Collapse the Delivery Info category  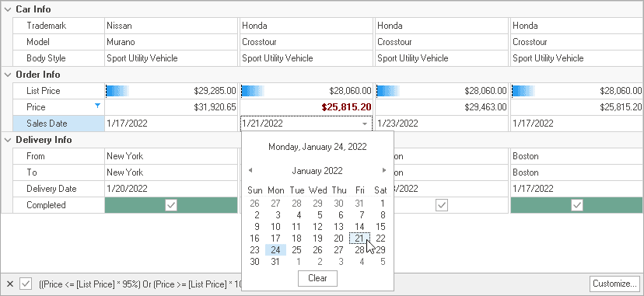(x=8, y=140)
